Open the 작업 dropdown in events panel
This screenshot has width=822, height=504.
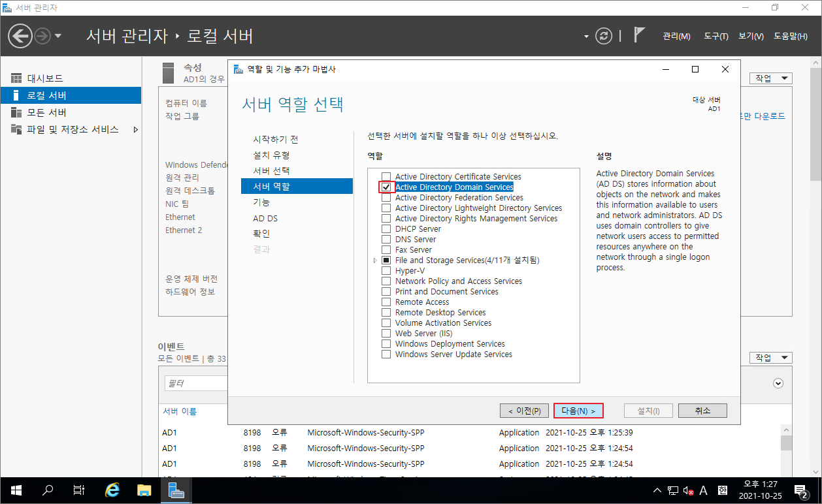coord(771,358)
